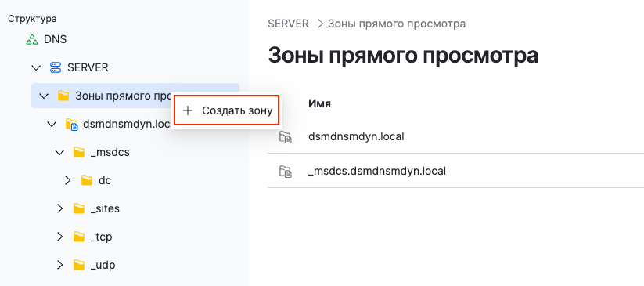Click the green DNS root icon
Viewport: 644px width, 286px height.
coord(32,39)
